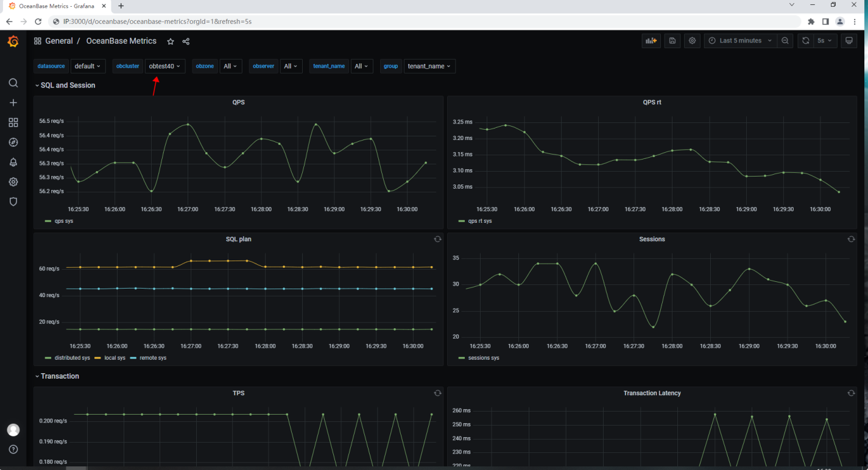This screenshot has width=868, height=470.
Task: Open the 'Last 5 minutes' time picker
Action: (x=739, y=41)
